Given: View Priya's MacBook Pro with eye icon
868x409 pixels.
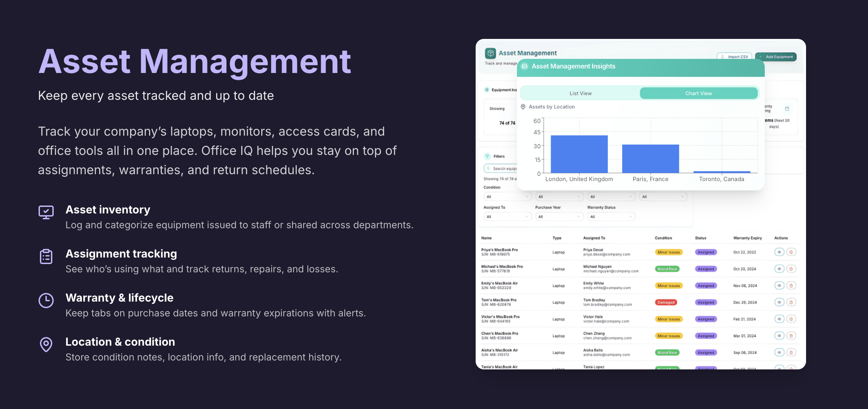Looking at the screenshot, I should point(779,252).
